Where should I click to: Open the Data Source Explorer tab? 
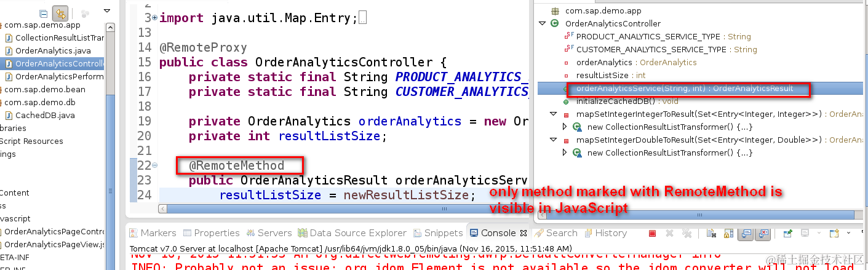coord(352,233)
